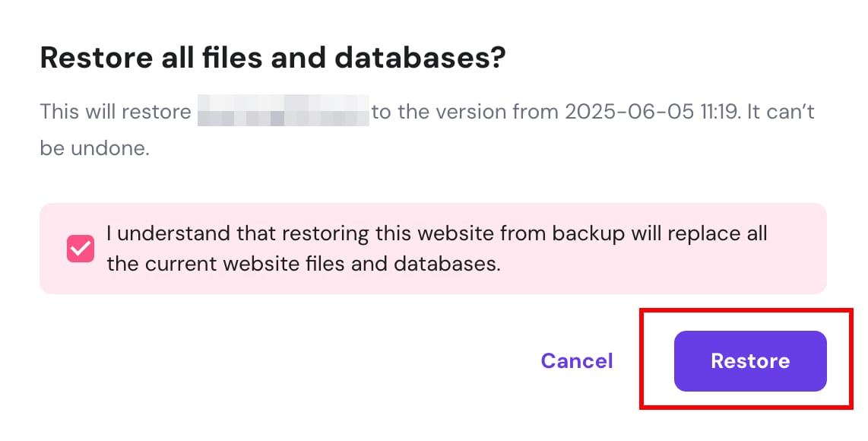Toggle the backup replacement acknowledgment checkbox
This screenshot has height=441, width=868.
[81, 249]
